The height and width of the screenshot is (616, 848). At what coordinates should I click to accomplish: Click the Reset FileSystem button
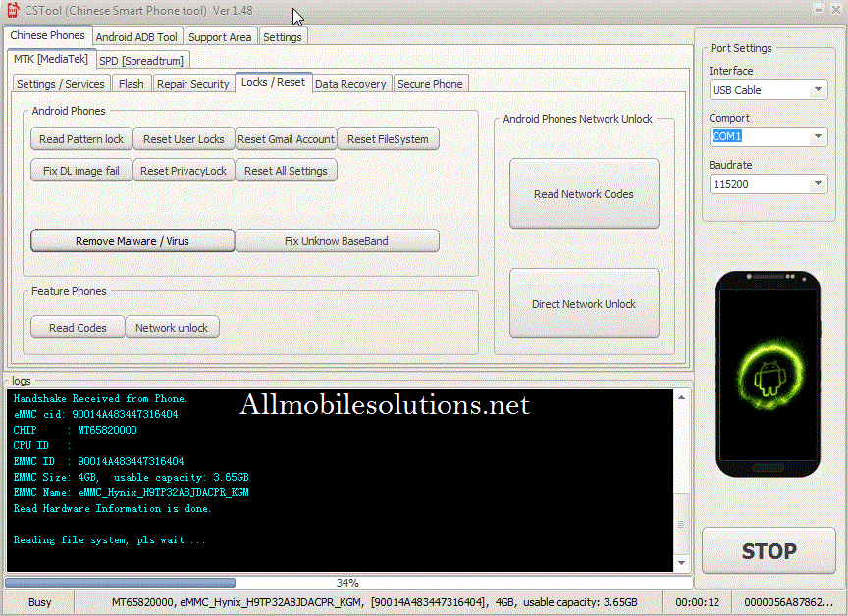(388, 139)
